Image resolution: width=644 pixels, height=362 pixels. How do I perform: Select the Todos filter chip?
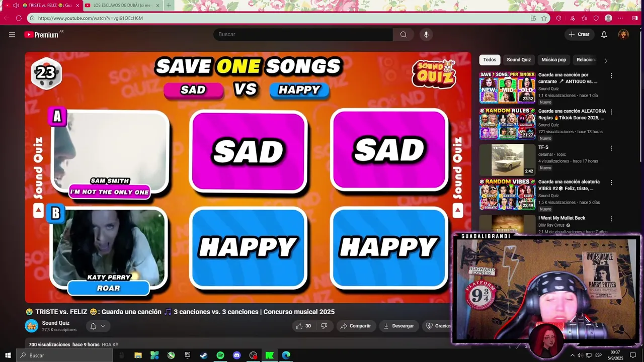pyautogui.click(x=490, y=60)
